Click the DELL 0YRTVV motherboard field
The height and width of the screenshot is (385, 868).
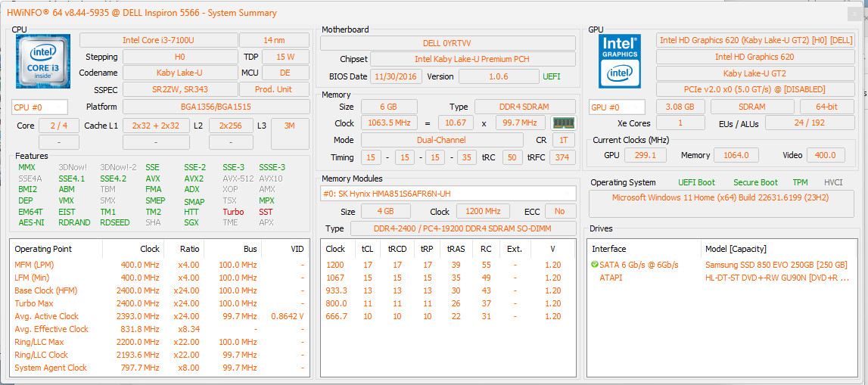click(448, 43)
